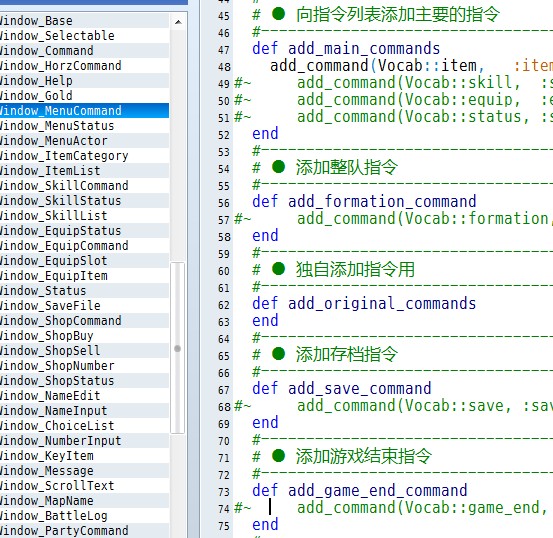Select the Window_Gold script
This screenshot has width=553, height=538.
pos(84,96)
